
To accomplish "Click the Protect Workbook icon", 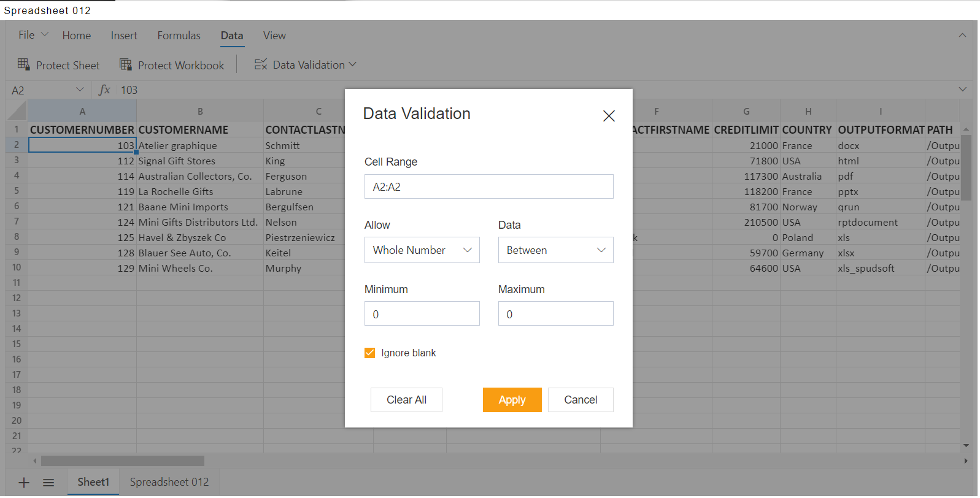I will click(x=126, y=64).
